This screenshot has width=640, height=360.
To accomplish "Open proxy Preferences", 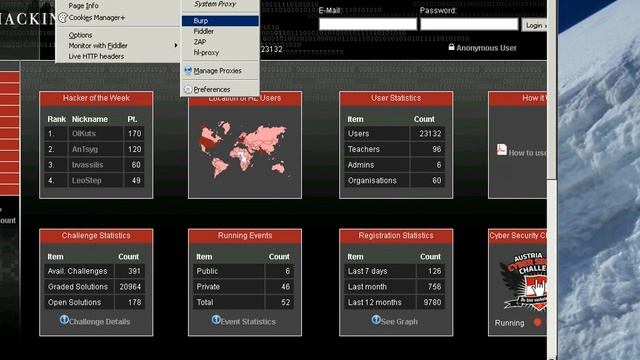I will [x=212, y=89].
